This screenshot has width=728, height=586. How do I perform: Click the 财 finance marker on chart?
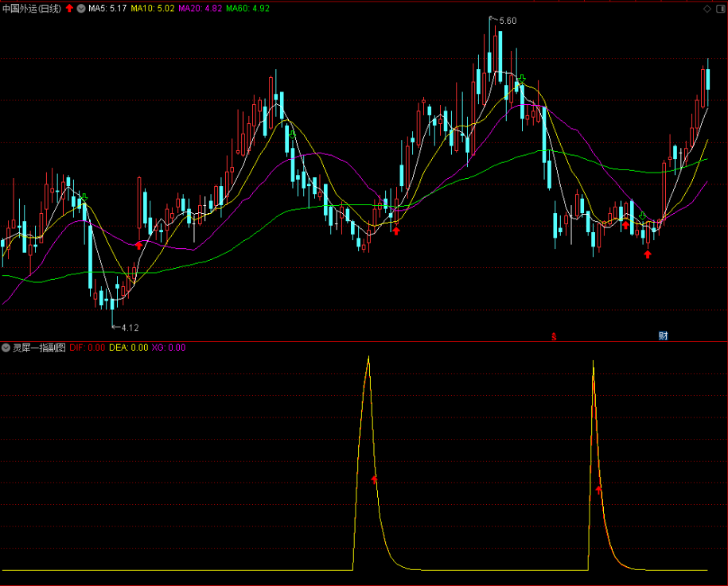point(663,336)
